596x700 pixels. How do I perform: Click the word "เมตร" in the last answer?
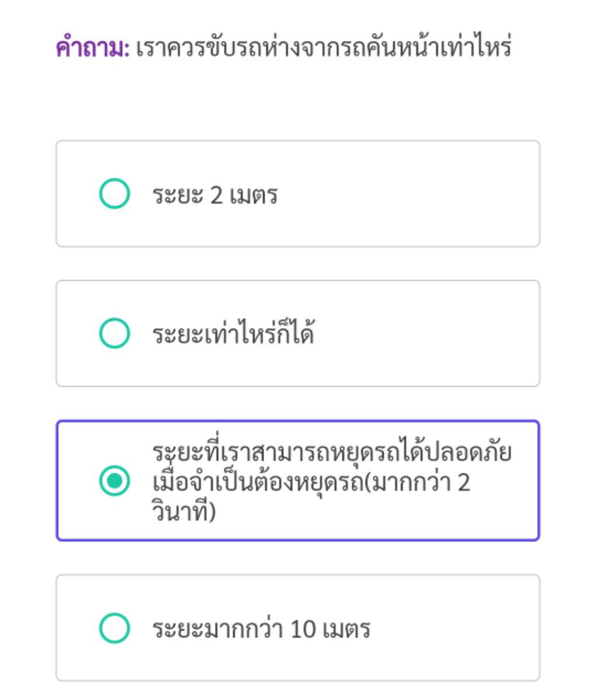point(346,629)
